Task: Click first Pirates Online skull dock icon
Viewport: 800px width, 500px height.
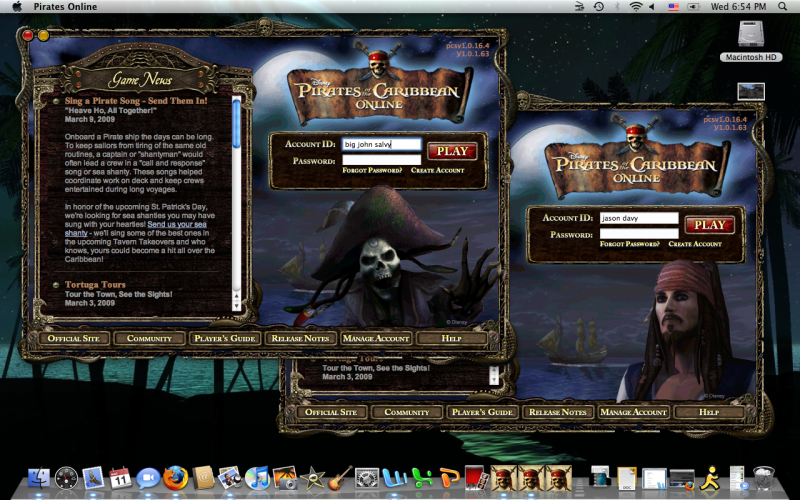Action: coord(504,479)
